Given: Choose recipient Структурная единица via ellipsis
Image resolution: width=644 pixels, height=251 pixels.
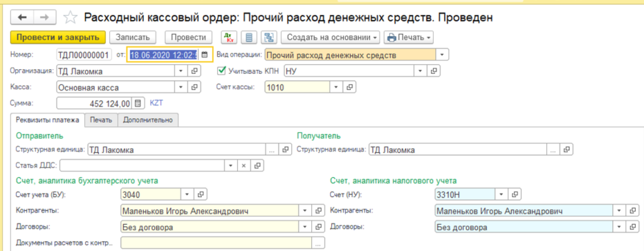Looking at the screenshot, I should pyautogui.click(x=553, y=150).
